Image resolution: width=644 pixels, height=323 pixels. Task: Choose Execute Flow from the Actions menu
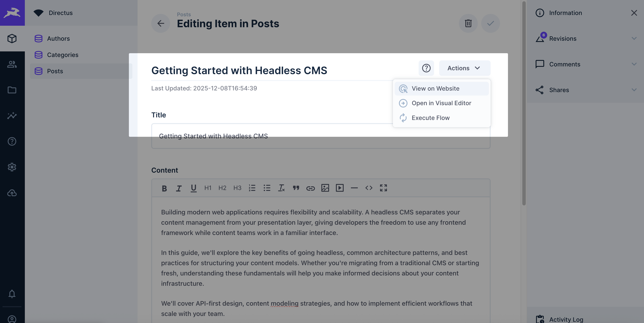[x=431, y=118]
